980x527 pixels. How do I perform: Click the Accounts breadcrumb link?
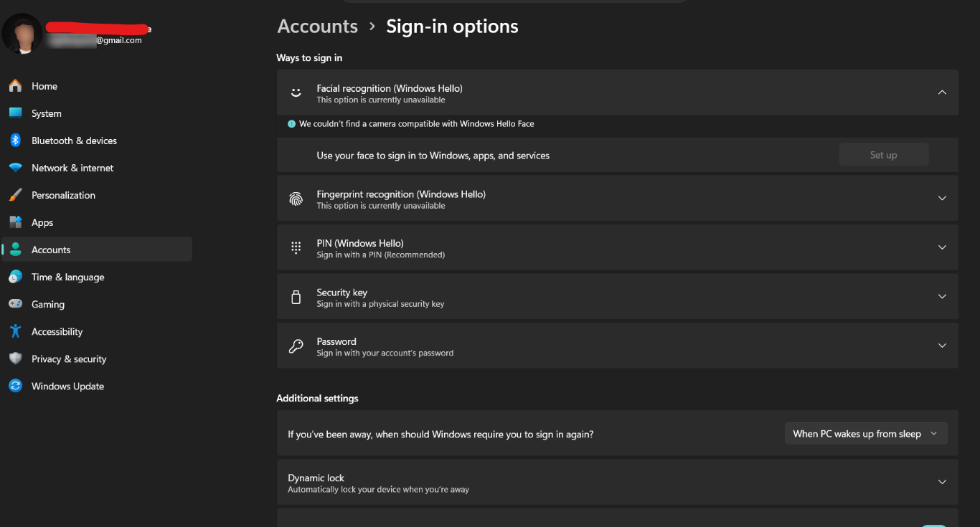317,27
